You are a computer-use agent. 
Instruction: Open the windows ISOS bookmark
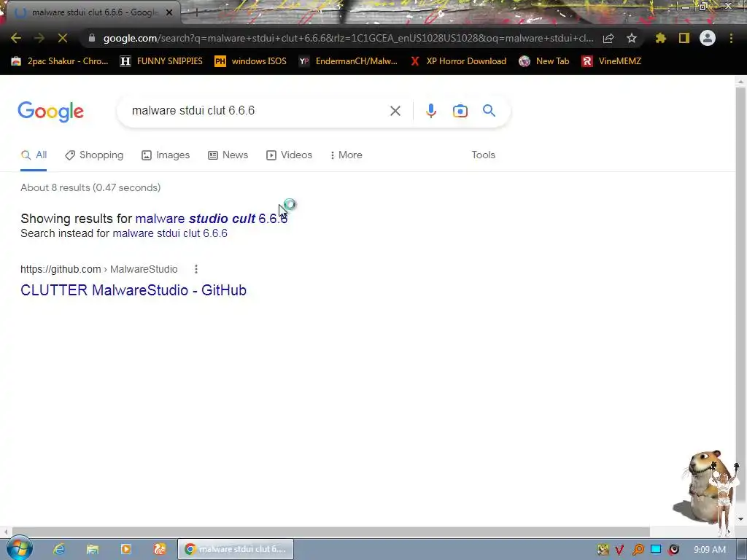pyautogui.click(x=251, y=61)
